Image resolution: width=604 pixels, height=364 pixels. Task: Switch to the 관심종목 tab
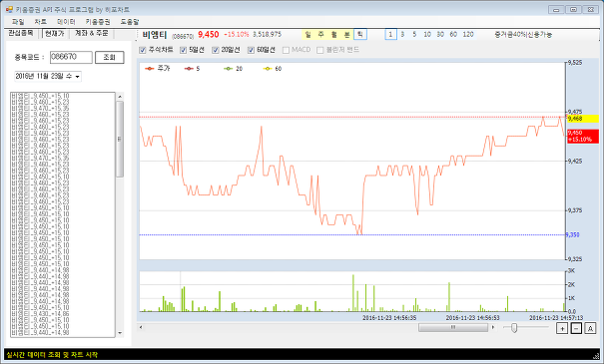tap(21, 34)
